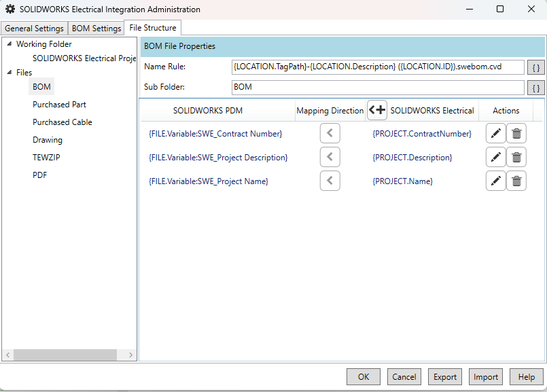Select the File Structure tab

[x=153, y=28]
